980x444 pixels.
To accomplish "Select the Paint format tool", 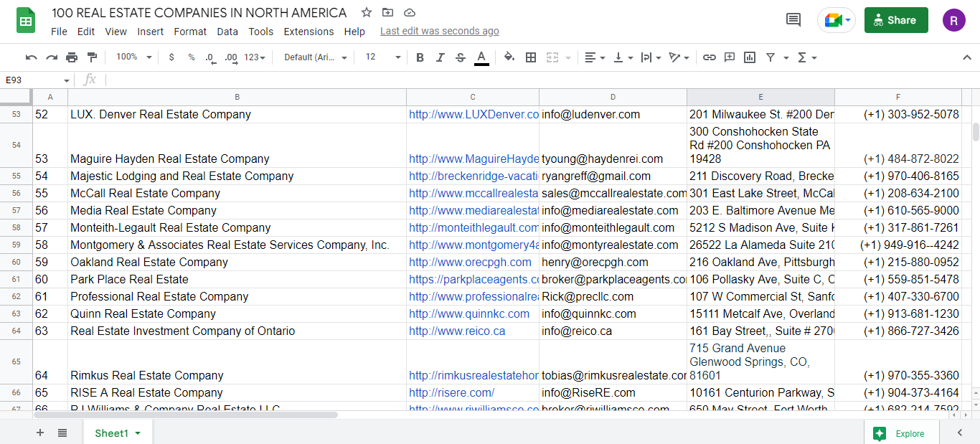I will click(92, 57).
